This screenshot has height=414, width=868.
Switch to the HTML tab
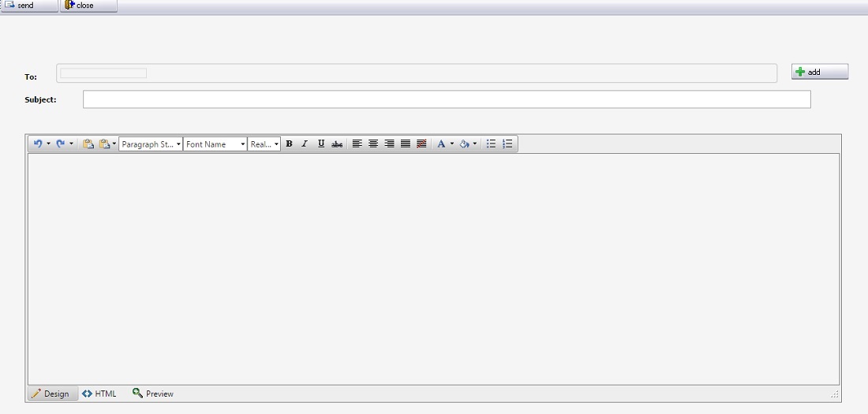click(x=99, y=393)
